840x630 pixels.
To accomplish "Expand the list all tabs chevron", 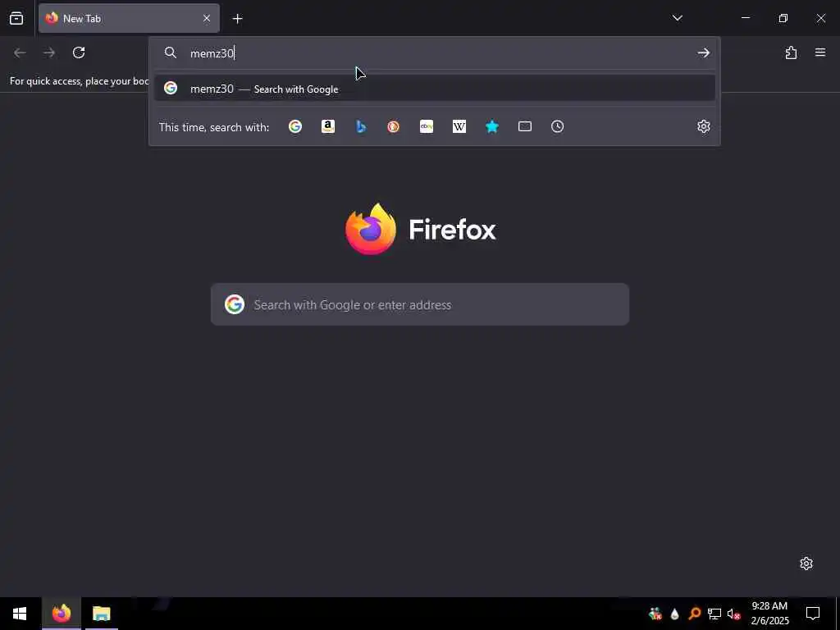I will pos(677,18).
